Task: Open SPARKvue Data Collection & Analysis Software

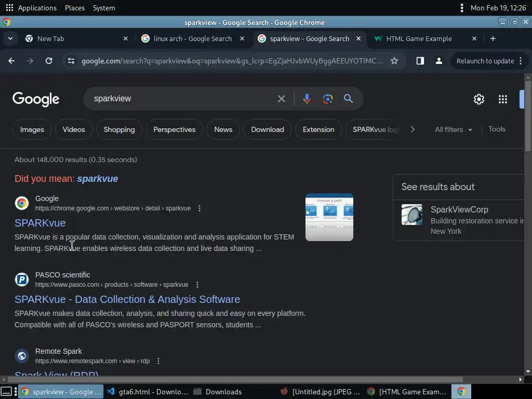Action: pyautogui.click(x=127, y=299)
